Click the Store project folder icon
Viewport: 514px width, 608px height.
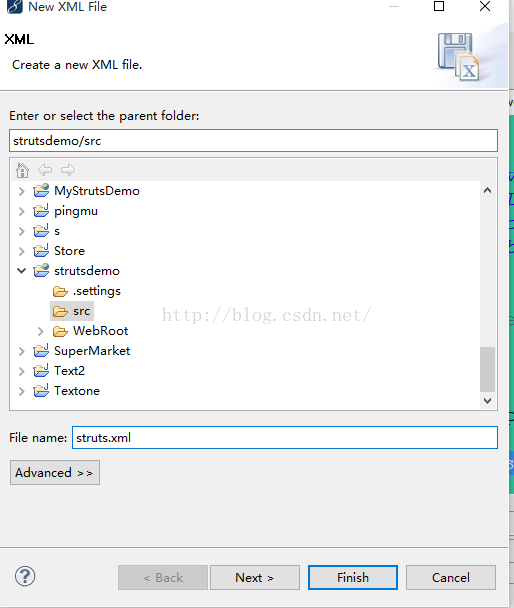point(41,251)
